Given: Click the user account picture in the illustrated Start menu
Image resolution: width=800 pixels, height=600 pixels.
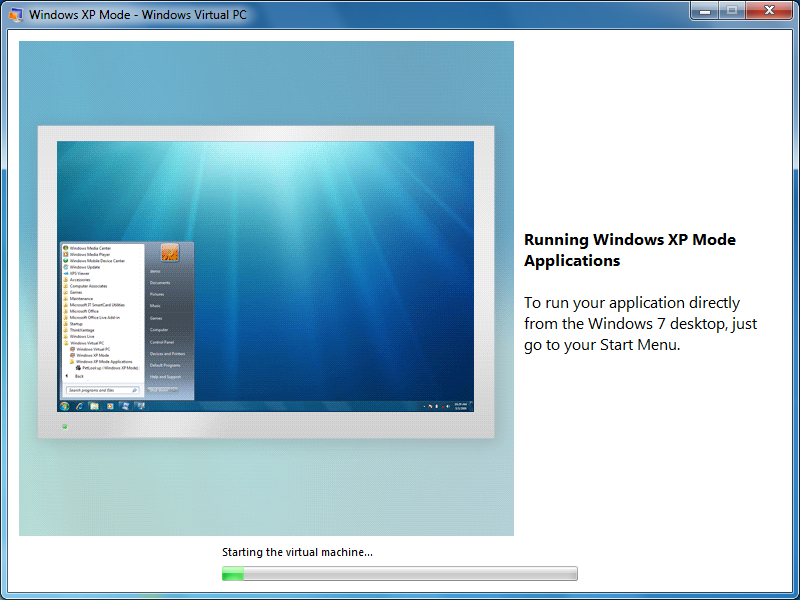Looking at the screenshot, I should pos(169,253).
